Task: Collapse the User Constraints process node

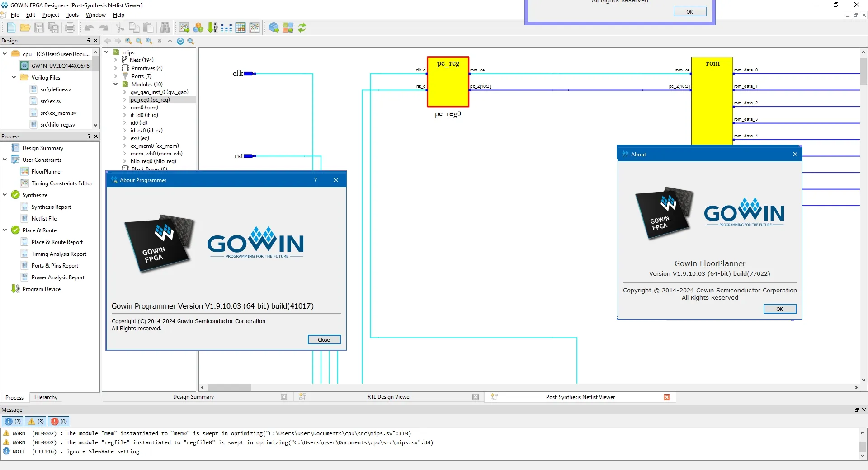Action: click(x=5, y=160)
